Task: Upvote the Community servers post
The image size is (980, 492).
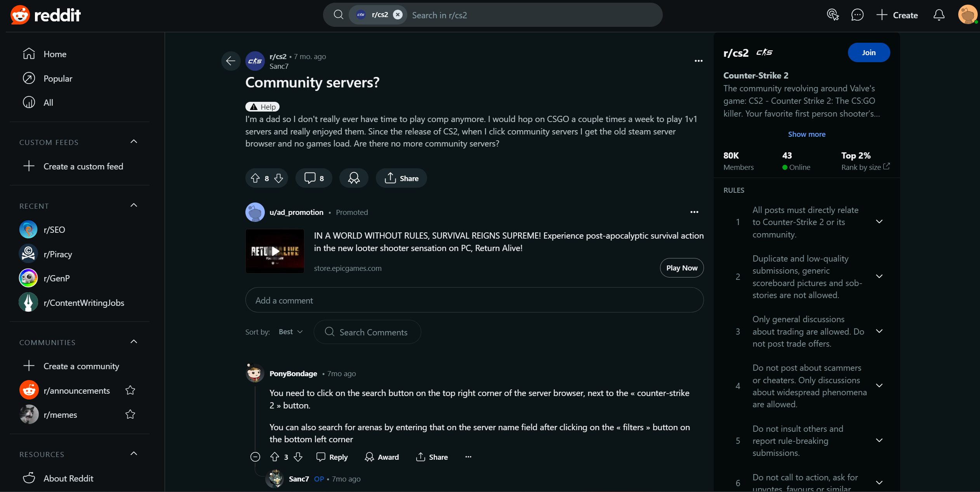Action: click(255, 178)
